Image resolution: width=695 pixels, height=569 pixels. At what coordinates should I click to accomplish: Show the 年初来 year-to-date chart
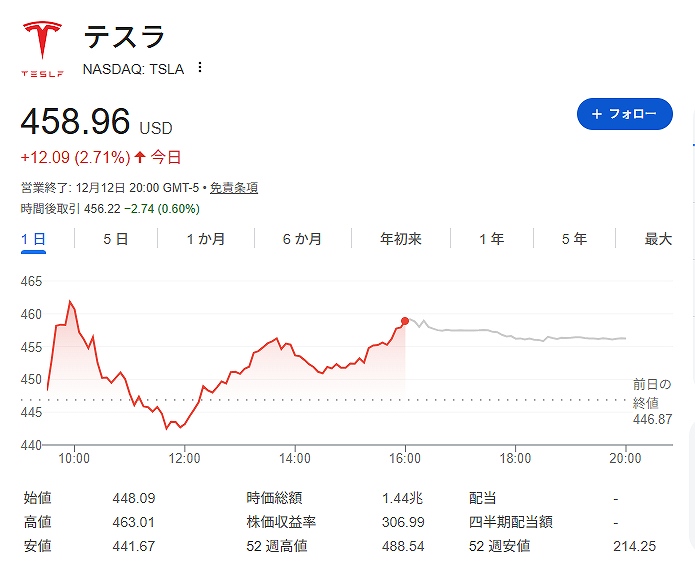click(x=401, y=239)
